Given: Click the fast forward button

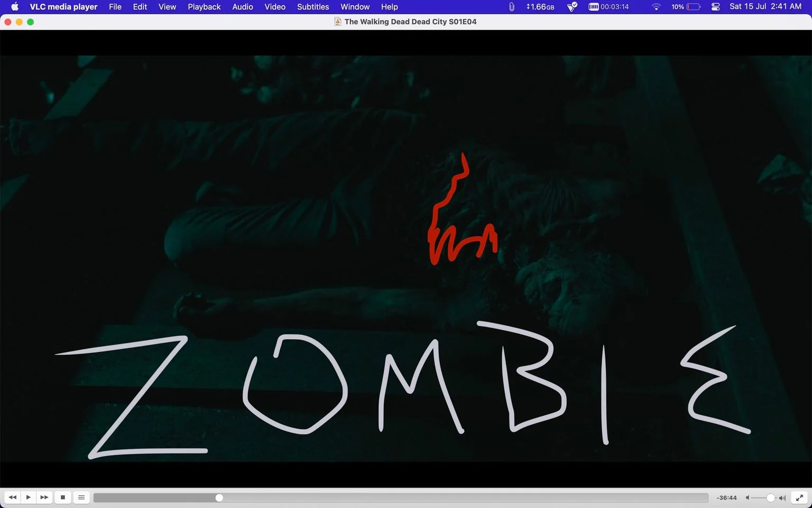Looking at the screenshot, I should click(44, 497).
